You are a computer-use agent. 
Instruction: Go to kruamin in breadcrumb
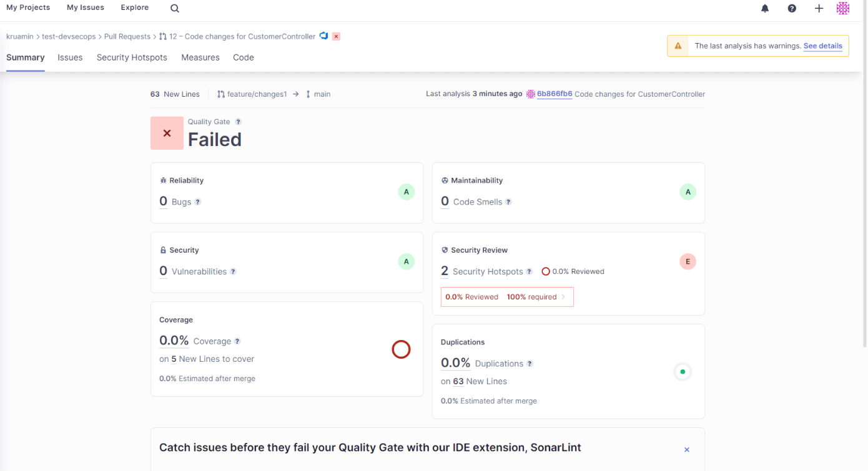pyautogui.click(x=20, y=37)
